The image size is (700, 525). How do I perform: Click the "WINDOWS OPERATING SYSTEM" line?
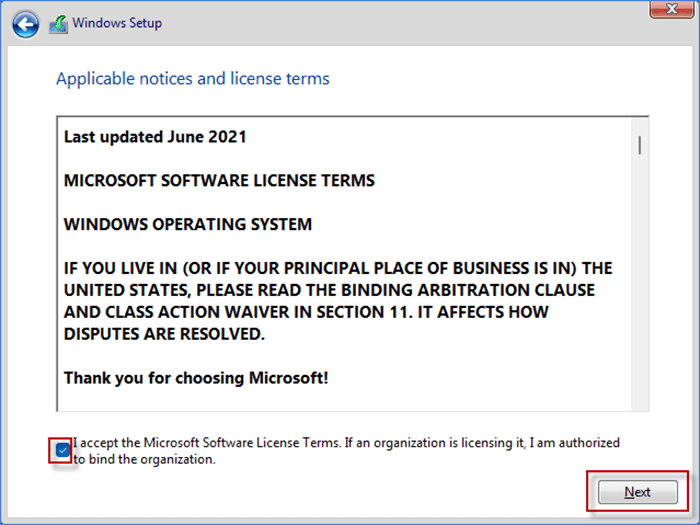[x=188, y=225]
